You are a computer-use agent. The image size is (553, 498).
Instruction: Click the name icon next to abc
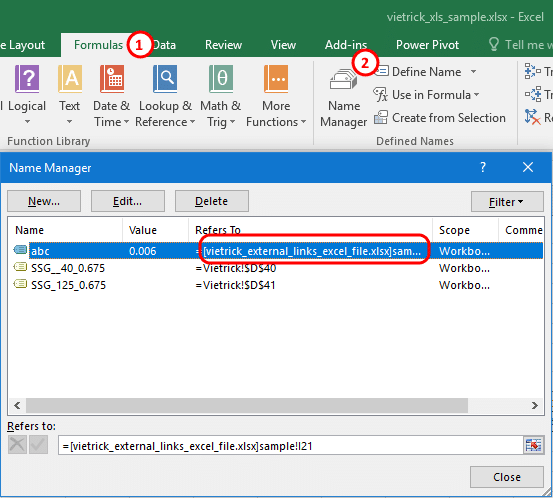pos(20,250)
